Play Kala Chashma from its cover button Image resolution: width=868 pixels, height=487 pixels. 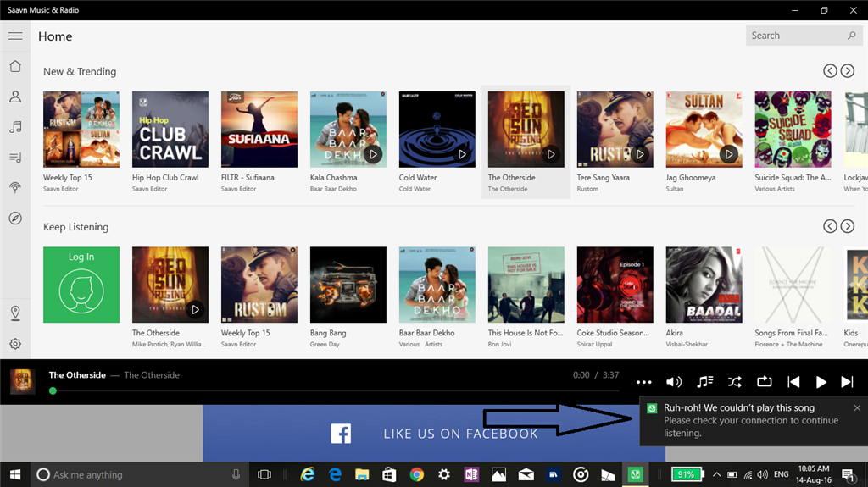point(373,154)
